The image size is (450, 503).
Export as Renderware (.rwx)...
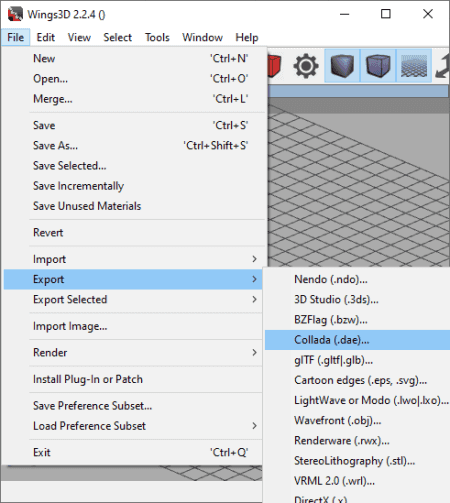point(357,440)
